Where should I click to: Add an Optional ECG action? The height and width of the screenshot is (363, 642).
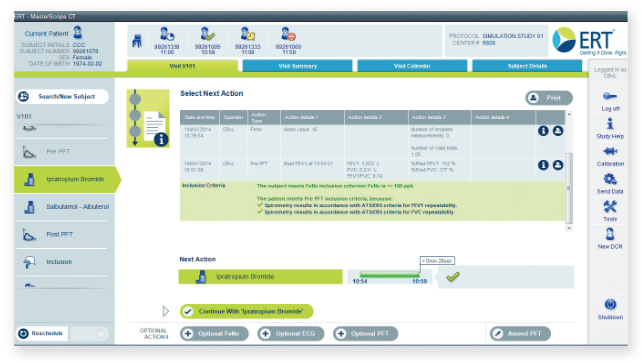[x=290, y=334]
